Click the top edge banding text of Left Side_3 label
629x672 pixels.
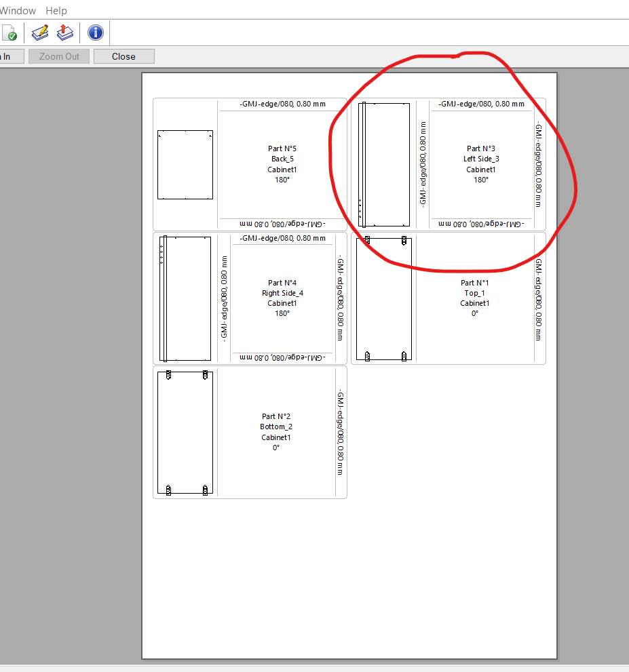click(x=481, y=104)
